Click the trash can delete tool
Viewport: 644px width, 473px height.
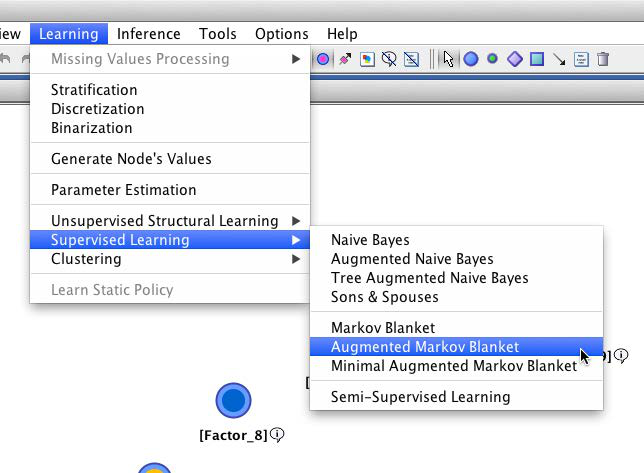(603, 59)
